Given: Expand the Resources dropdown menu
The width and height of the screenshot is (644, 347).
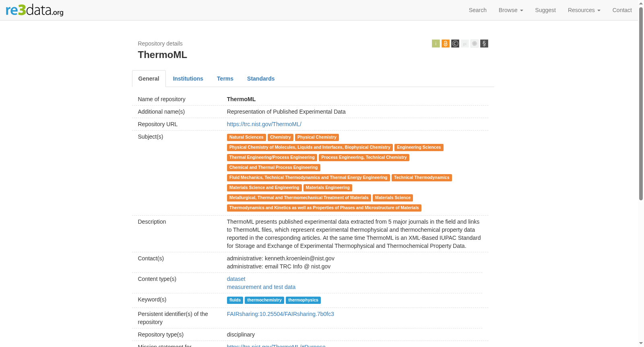Looking at the screenshot, I should point(584,10).
